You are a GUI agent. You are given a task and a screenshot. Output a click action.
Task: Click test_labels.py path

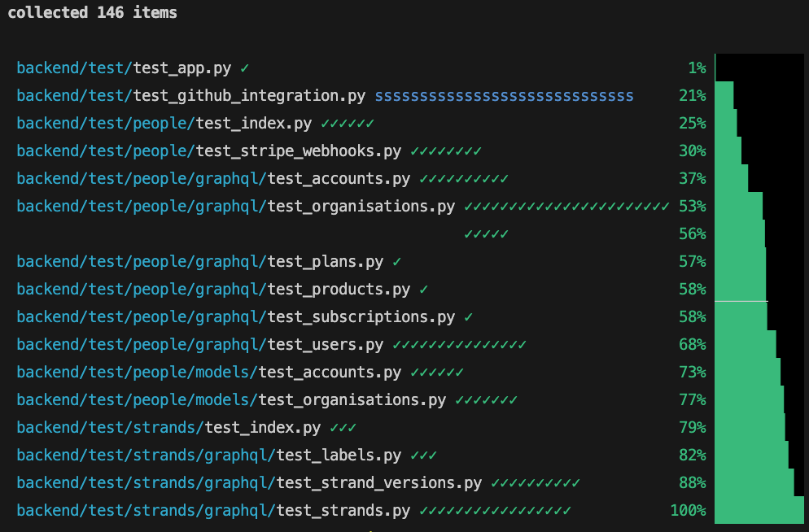pyautogui.click(x=209, y=456)
